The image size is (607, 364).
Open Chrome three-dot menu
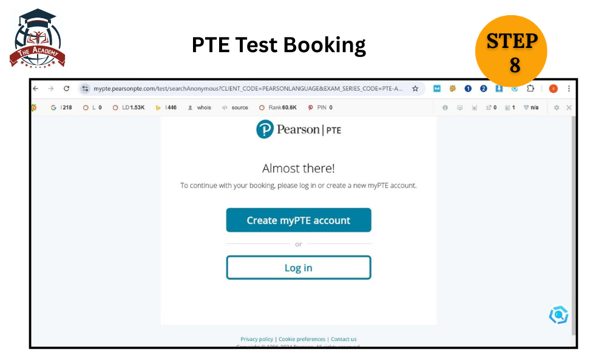569,89
